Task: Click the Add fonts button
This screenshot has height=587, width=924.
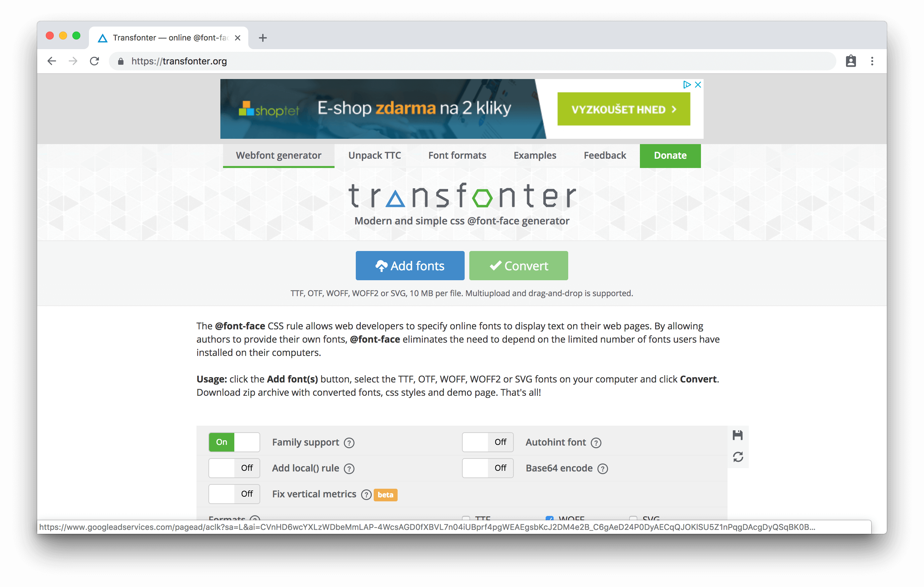Action: [x=410, y=265]
